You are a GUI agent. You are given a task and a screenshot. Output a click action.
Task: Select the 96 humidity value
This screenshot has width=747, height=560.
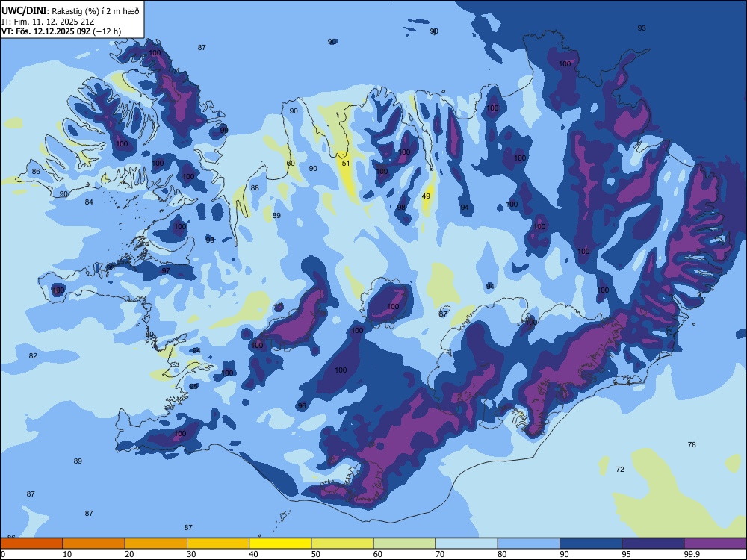point(302,406)
